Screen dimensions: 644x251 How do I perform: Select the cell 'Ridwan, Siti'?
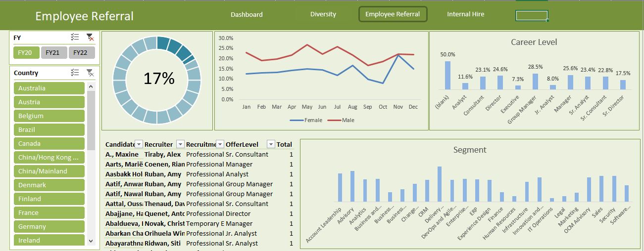coord(164,243)
